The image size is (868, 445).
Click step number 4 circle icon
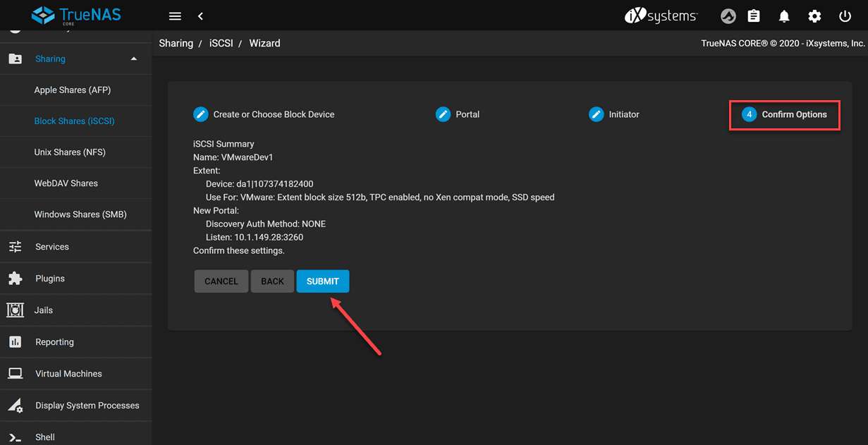pyautogui.click(x=749, y=114)
